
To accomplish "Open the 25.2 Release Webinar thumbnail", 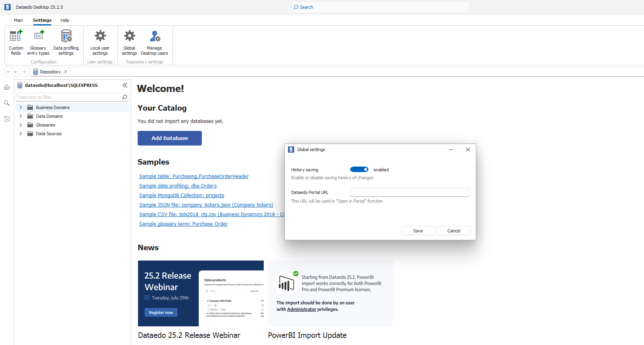I will click(201, 293).
